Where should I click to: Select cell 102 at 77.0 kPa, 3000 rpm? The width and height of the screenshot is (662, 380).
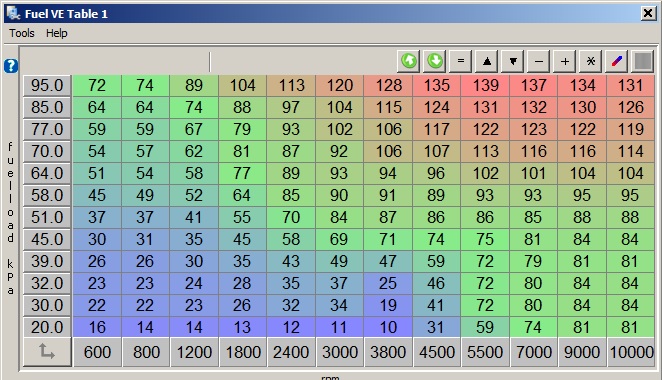click(340, 130)
